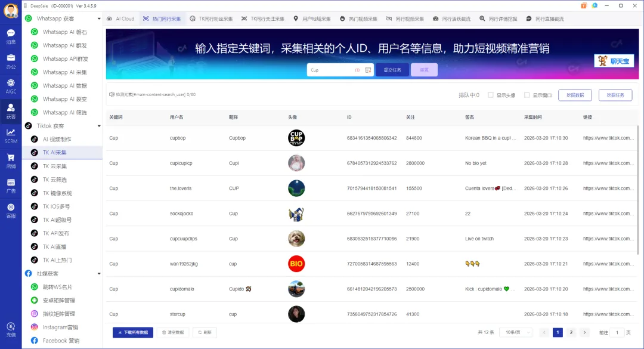Collapse the Whatsapp 获客 group
This screenshot has width=644, height=349.
click(x=99, y=17)
